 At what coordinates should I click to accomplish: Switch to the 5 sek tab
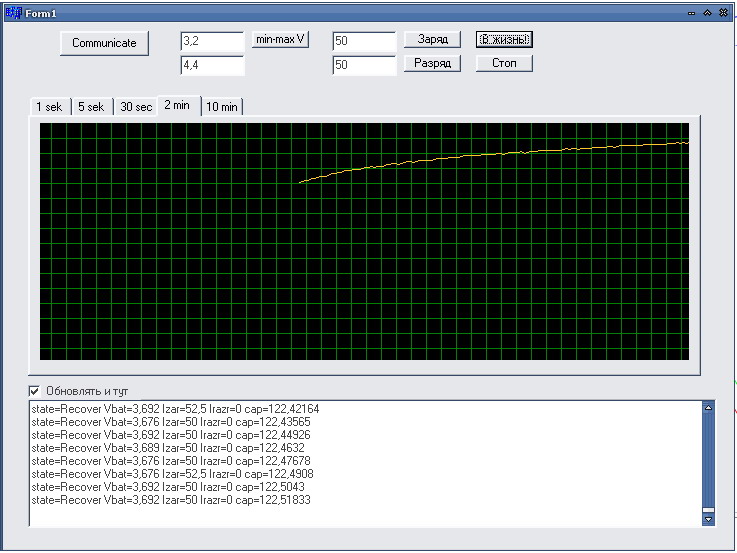coord(91,107)
